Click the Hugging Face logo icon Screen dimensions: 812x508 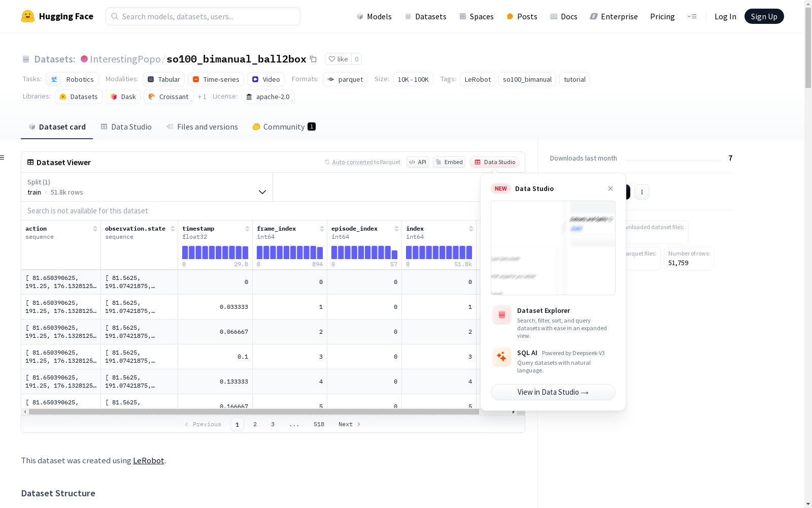pos(28,16)
